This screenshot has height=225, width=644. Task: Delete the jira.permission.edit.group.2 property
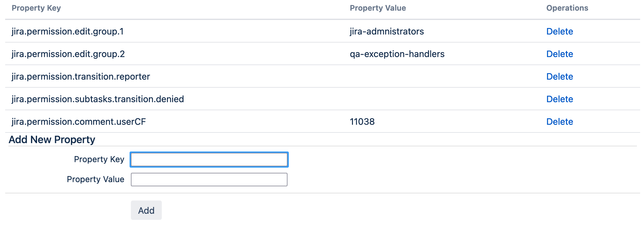[560, 54]
